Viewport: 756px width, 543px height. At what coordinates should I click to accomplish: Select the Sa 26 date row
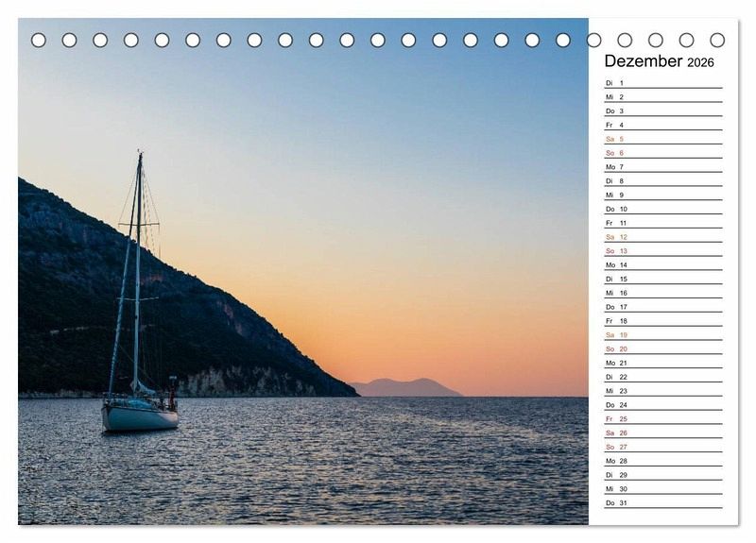[662, 433]
